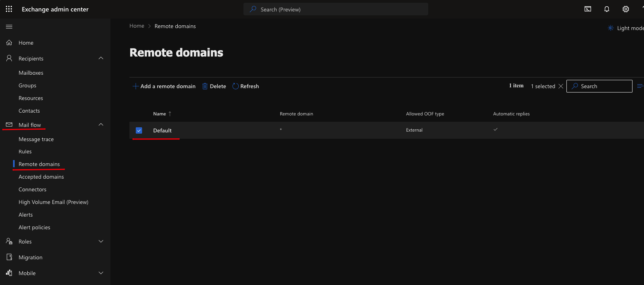Collapse the Mail flow section chevron
The width and height of the screenshot is (644, 285).
[101, 125]
